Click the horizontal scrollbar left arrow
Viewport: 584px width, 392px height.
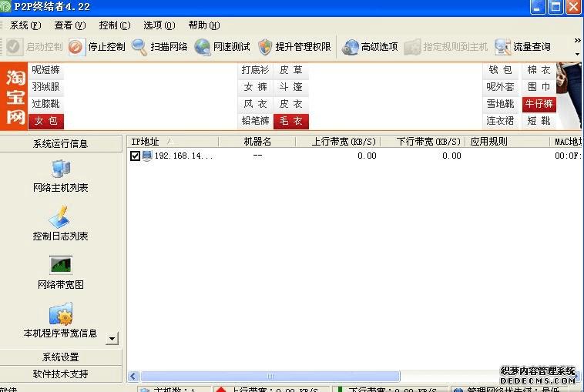coord(133,377)
